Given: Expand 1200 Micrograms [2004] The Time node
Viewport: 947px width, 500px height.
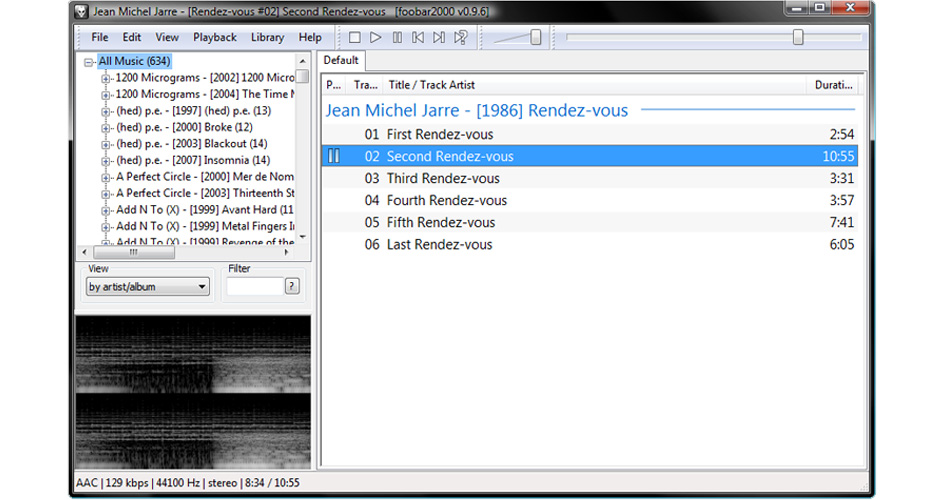Looking at the screenshot, I should point(106,95).
